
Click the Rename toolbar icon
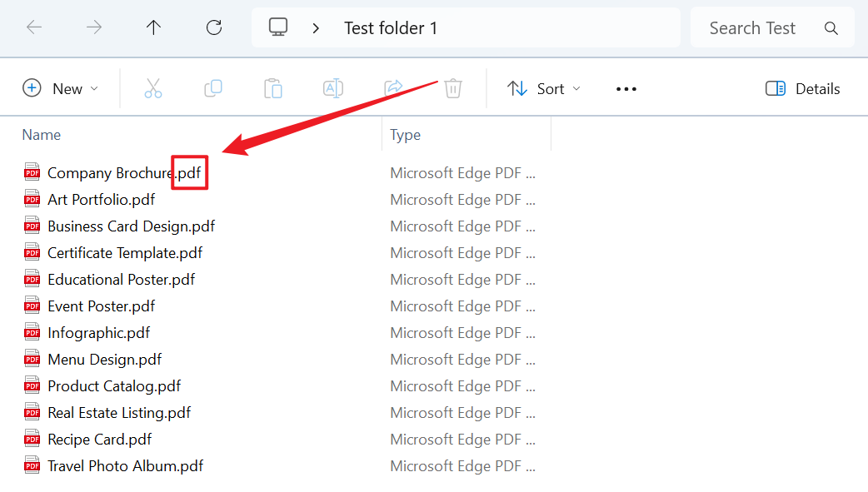pos(333,88)
